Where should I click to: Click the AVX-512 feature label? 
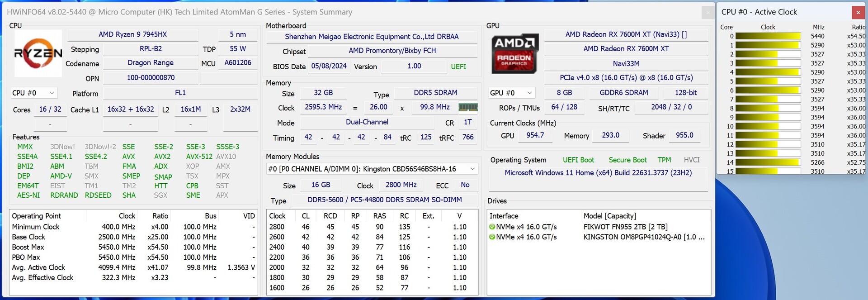click(x=199, y=157)
